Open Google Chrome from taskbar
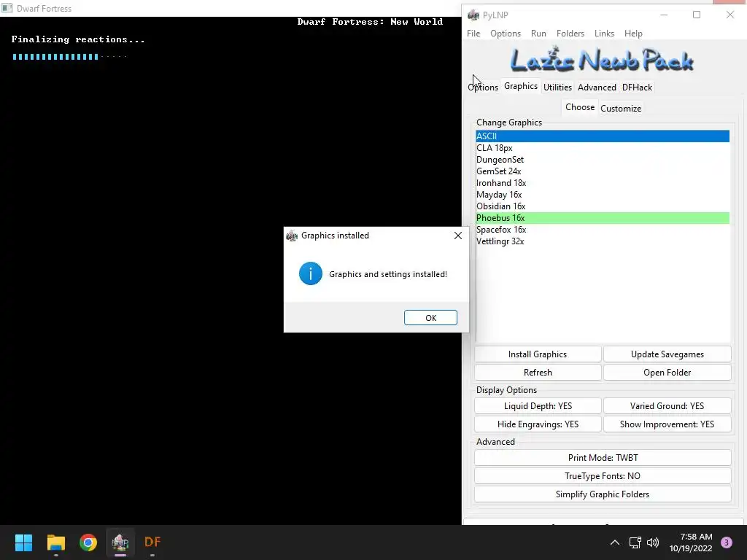The image size is (747, 560). point(88,542)
